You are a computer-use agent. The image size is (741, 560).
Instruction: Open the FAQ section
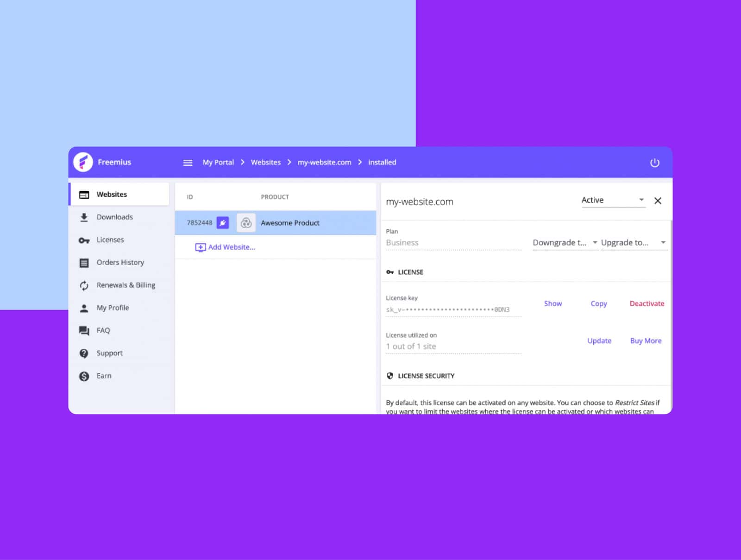(x=119, y=330)
